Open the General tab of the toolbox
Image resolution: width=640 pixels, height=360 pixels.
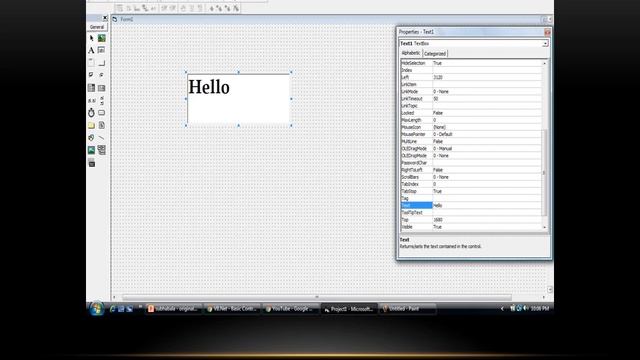point(97,27)
